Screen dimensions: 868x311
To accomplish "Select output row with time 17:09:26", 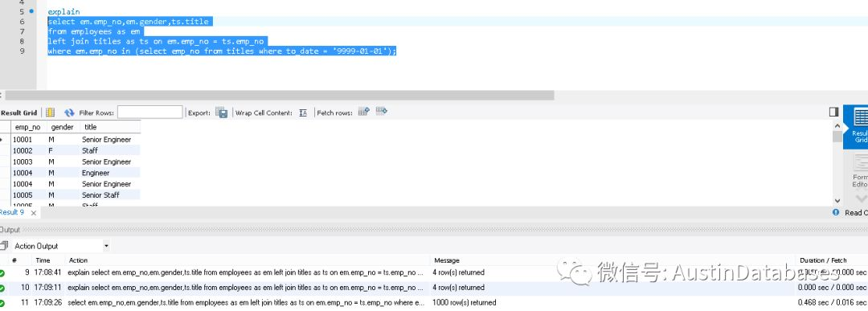I will (x=434, y=303).
